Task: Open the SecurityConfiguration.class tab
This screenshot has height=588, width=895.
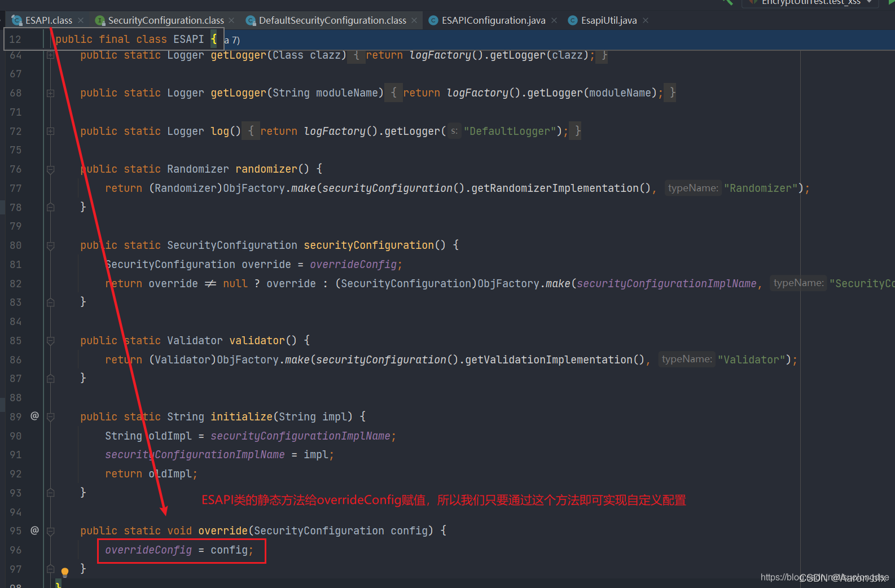Action: pyautogui.click(x=166, y=20)
